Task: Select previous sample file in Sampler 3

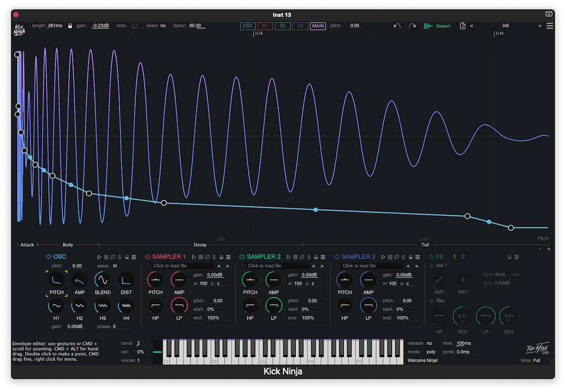Action: point(408,266)
